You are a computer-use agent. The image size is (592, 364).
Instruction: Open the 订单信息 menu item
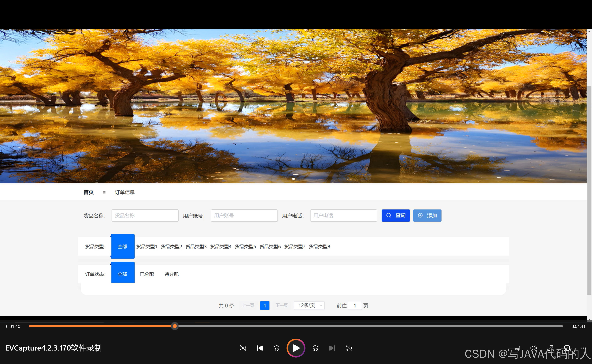pos(125,192)
